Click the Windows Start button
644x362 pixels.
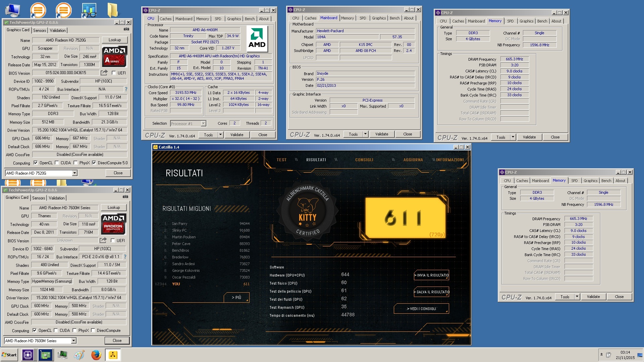tap(9, 355)
